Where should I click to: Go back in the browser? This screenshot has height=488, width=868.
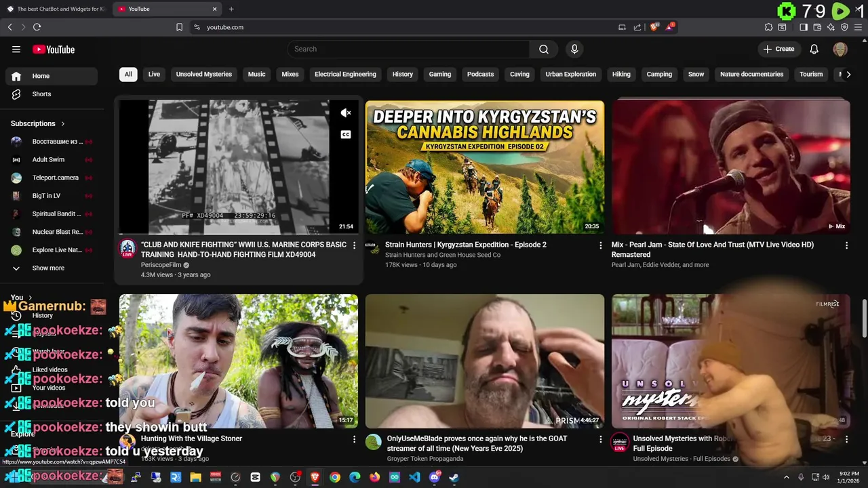[x=9, y=27]
